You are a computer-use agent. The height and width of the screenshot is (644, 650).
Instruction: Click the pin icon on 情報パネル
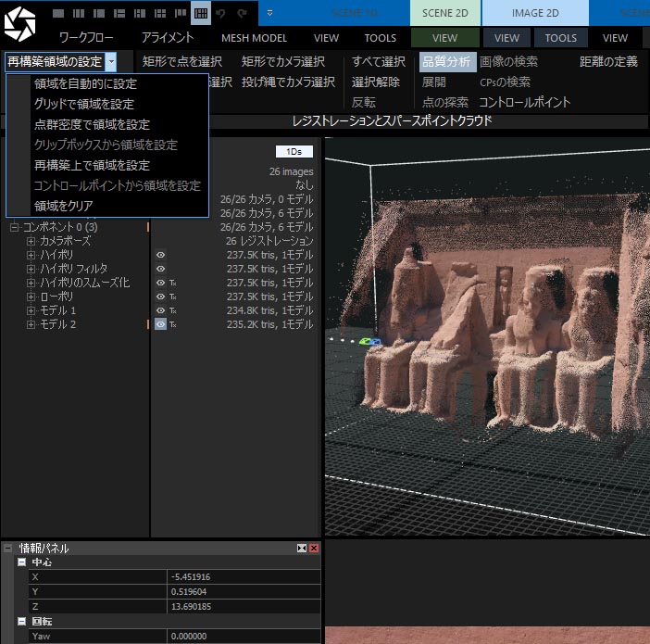(x=302, y=549)
